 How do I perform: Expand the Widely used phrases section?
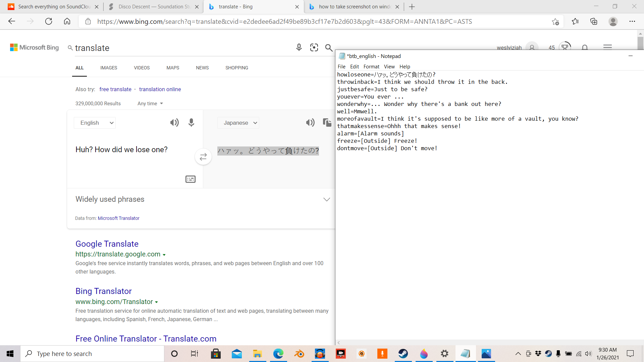(326, 199)
